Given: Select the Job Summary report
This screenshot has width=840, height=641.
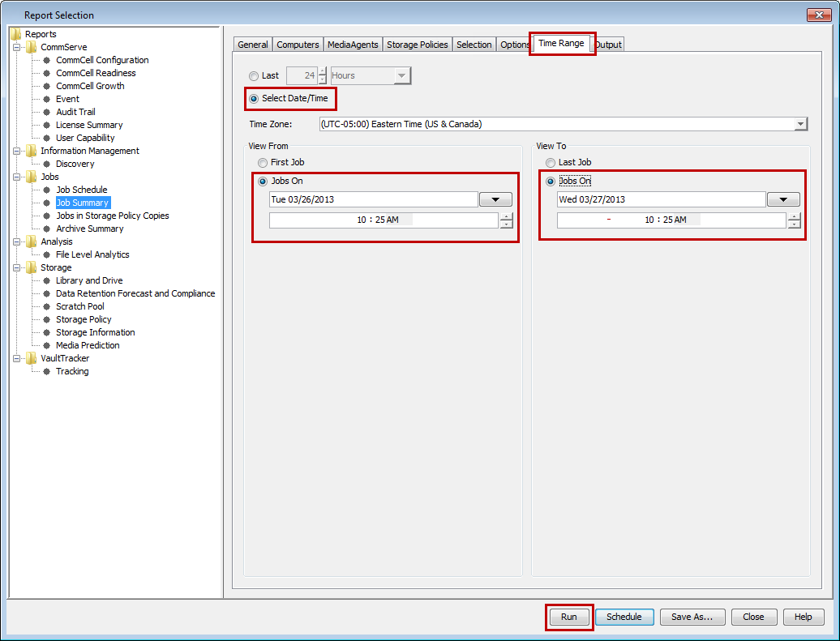Looking at the screenshot, I should (83, 203).
